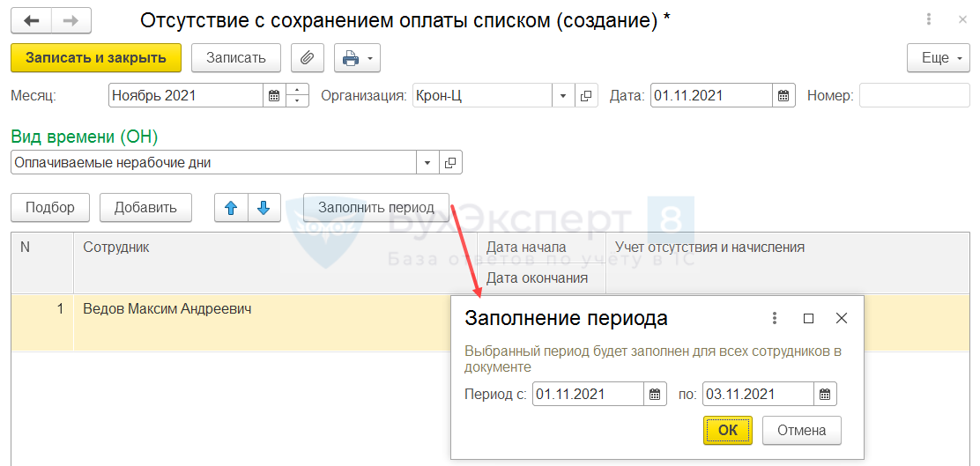The height and width of the screenshot is (466, 980).
Task: Click the paperclip attachment icon
Action: click(307, 58)
